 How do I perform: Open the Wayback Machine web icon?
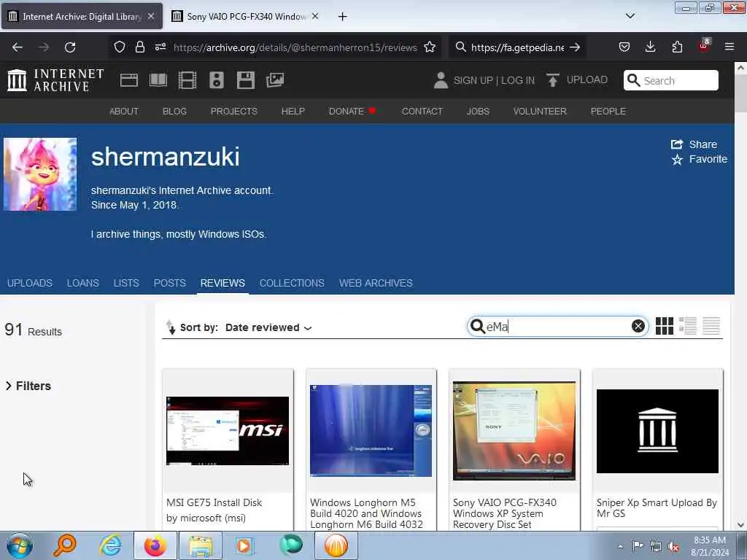[x=128, y=80]
